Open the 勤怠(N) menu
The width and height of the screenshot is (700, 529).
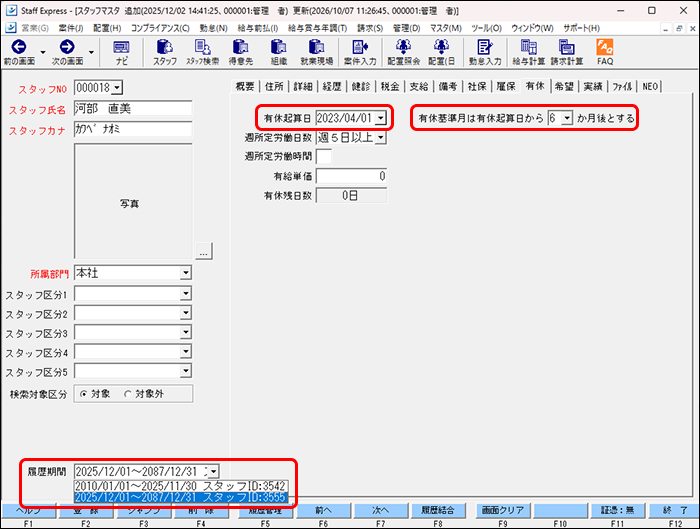213,28
